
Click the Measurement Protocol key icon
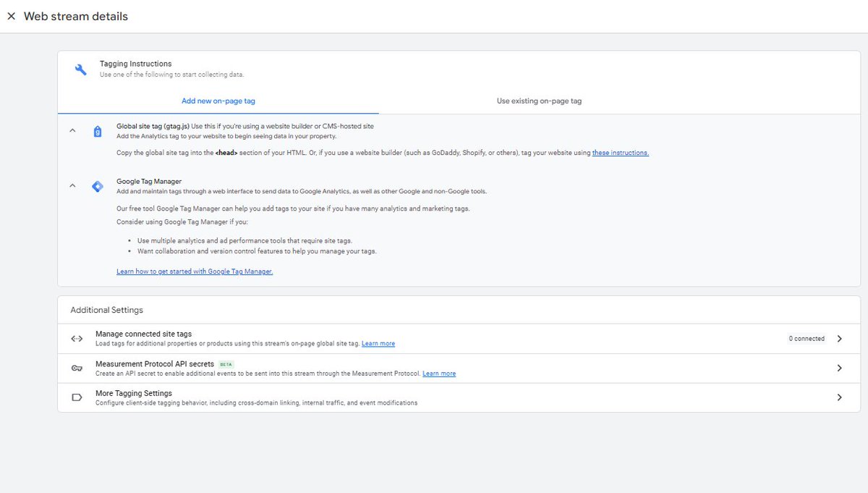coord(77,368)
